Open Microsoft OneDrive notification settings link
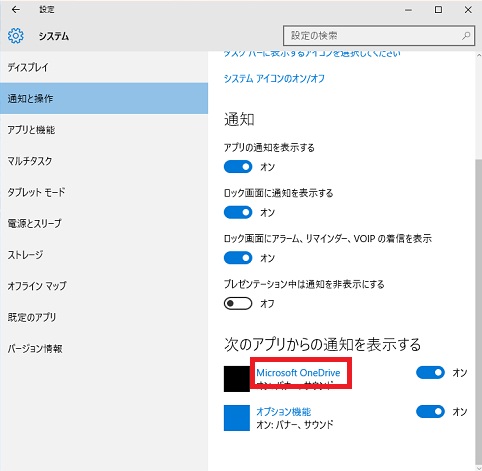This screenshot has height=471, width=482. coord(298,373)
